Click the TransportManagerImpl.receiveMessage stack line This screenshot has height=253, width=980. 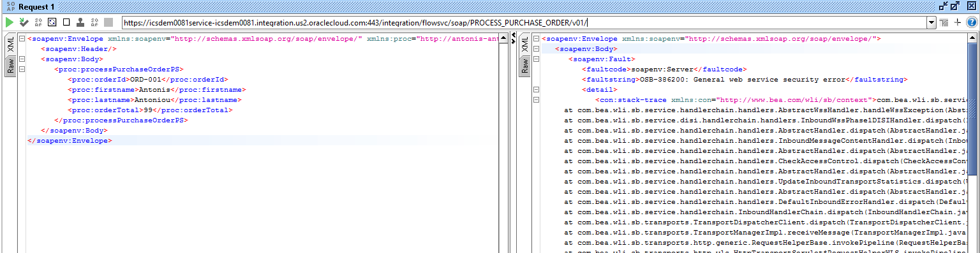tap(766, 232)
